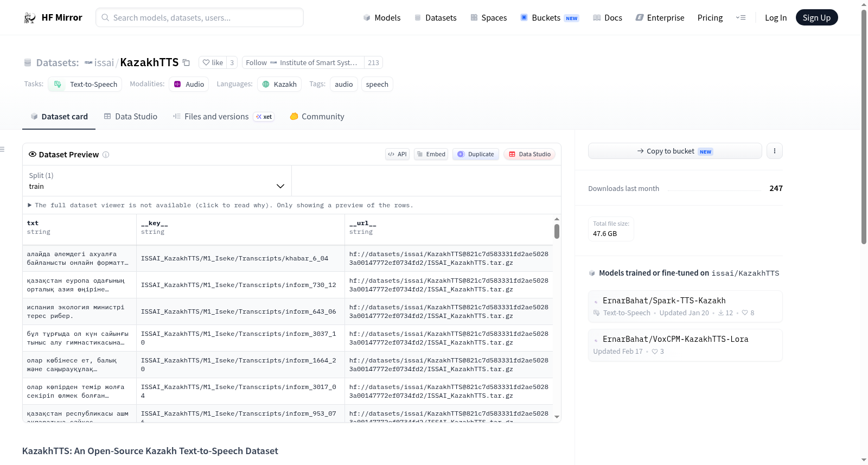Click the Embed button
The width and height of the screenshot is (868, 465).
coord(431,154)
